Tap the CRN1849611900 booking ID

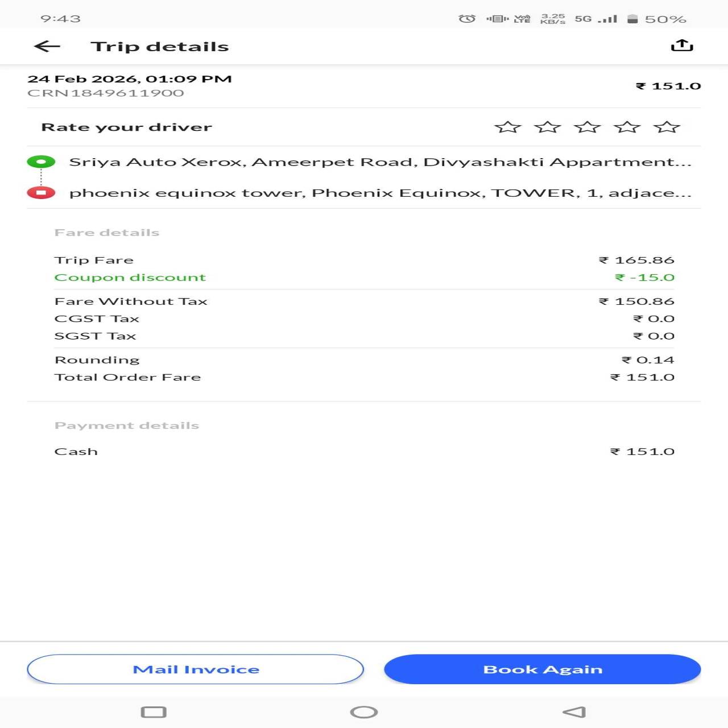point(106,93)
